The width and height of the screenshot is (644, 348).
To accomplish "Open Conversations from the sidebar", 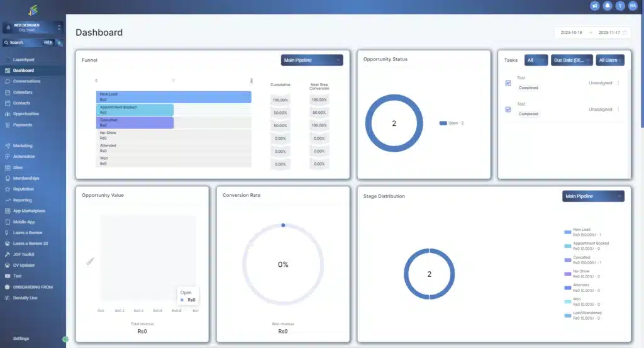I will [26, 81].
